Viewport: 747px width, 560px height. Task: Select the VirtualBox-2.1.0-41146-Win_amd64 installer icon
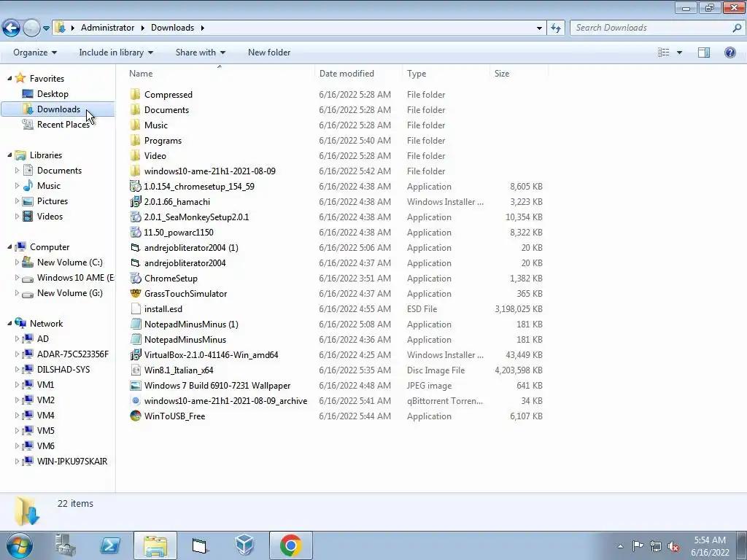tap(136, 355)
